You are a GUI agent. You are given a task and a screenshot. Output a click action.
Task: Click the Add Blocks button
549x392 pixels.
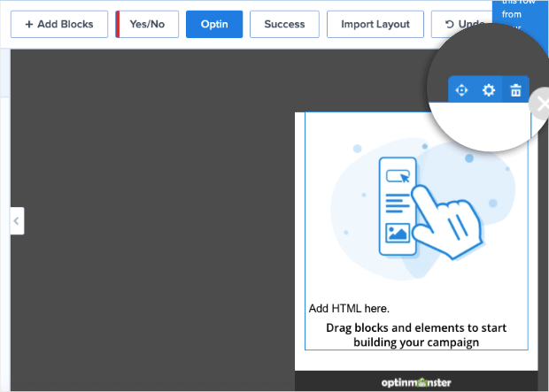click(x=58, y=24)
